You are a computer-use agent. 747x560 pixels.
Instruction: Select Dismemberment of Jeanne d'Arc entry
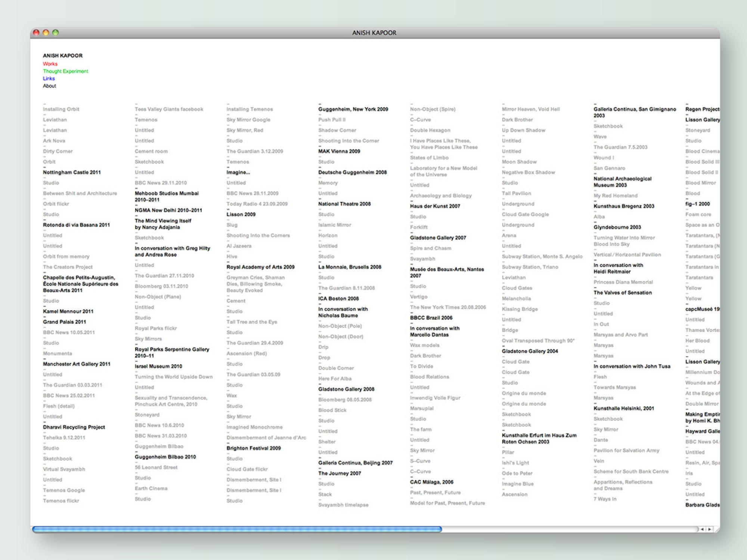(266, 438)
